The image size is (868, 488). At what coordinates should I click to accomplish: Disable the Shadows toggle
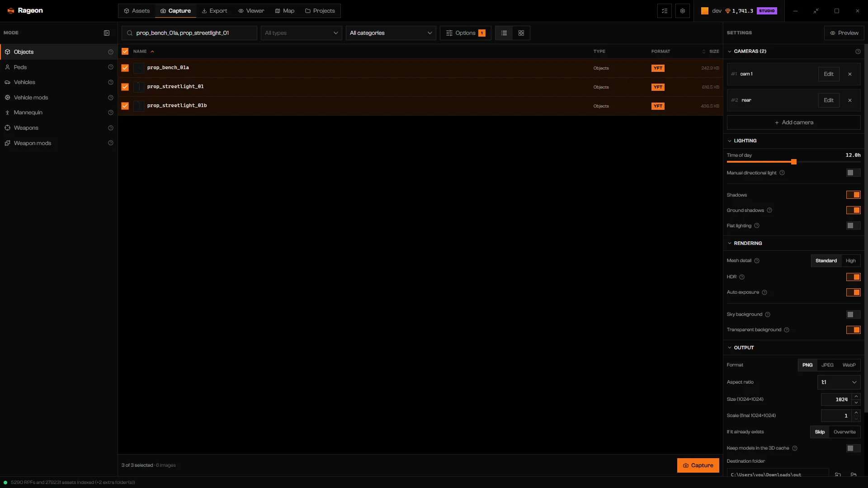click(854, 195)
